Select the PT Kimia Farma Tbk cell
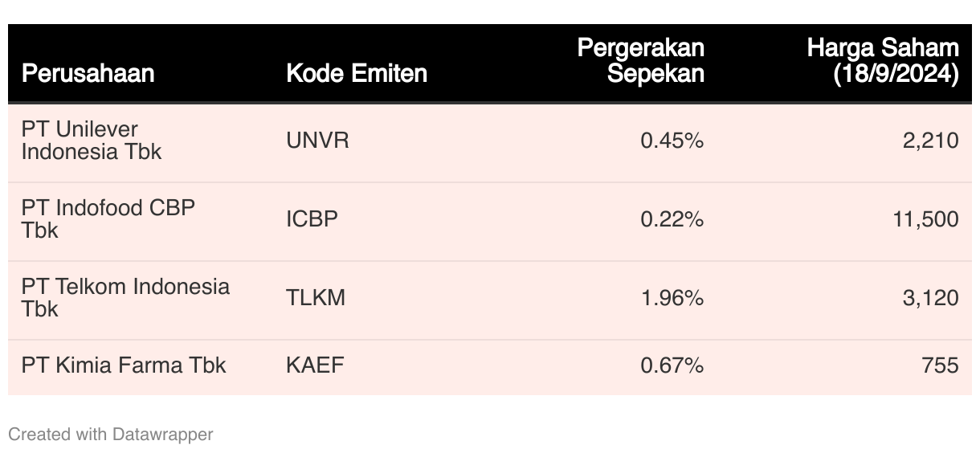Screen dimensions: 980x453 click(124, 365)
